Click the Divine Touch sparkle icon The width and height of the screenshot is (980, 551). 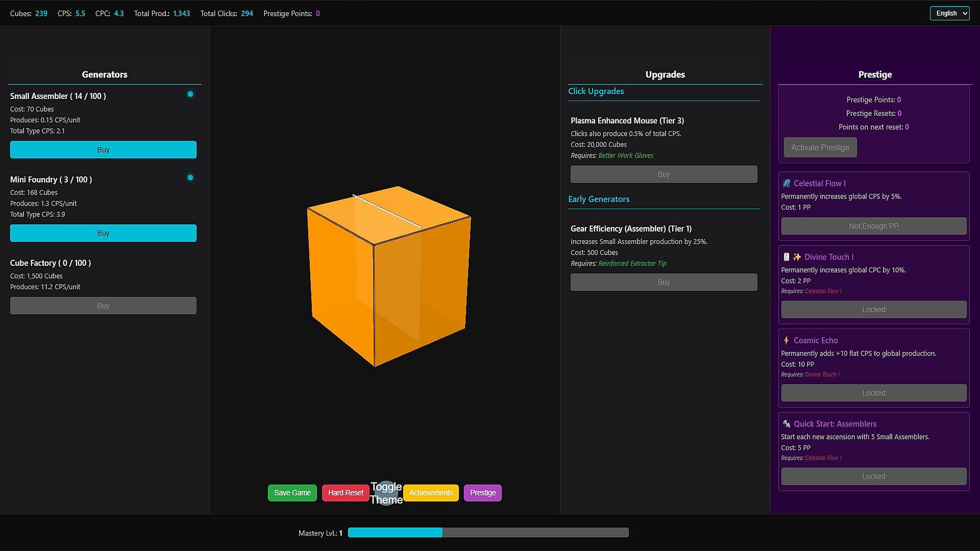coord(797,257)
